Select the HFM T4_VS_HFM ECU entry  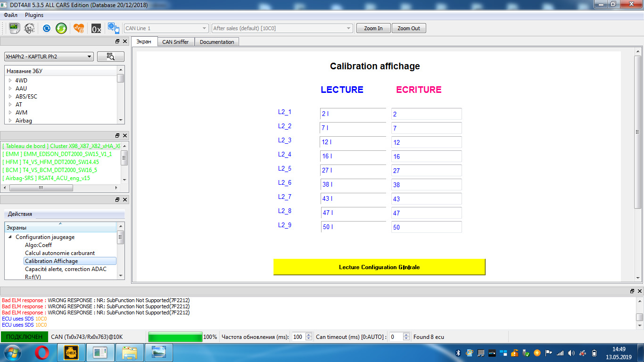click(x=50, y=162)
